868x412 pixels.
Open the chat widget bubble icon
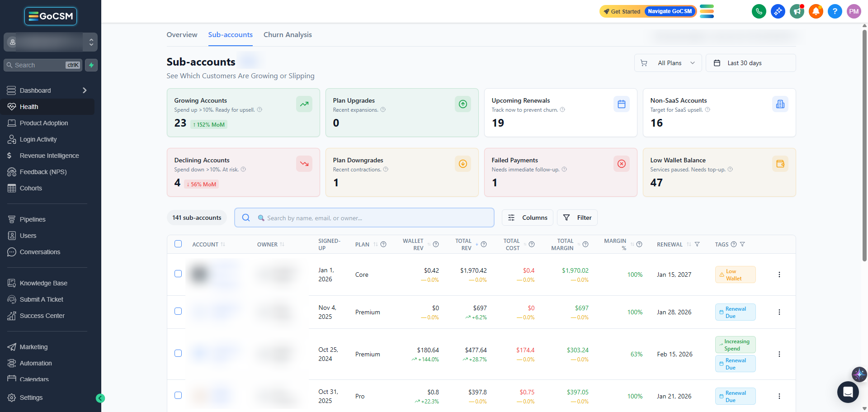[x=848, y=392]
